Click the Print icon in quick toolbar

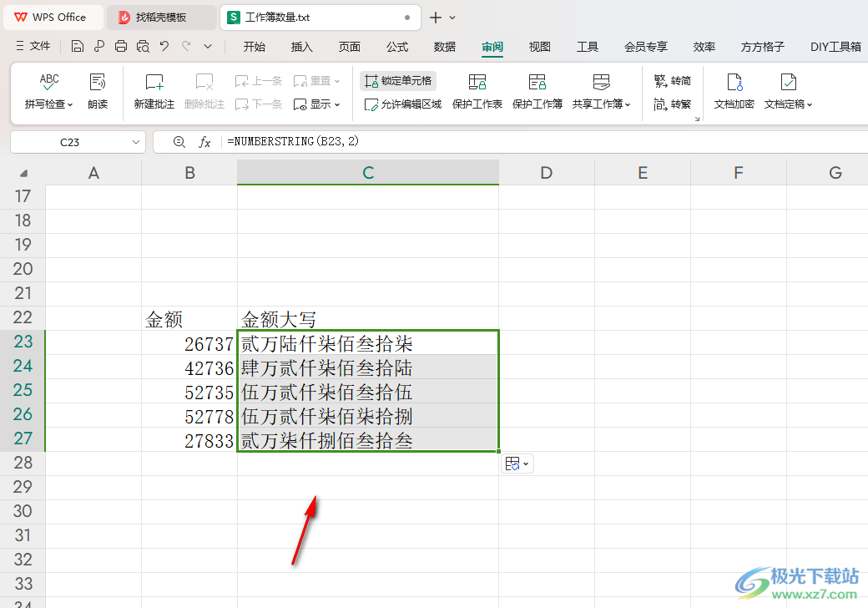click(x=121, y=47)
